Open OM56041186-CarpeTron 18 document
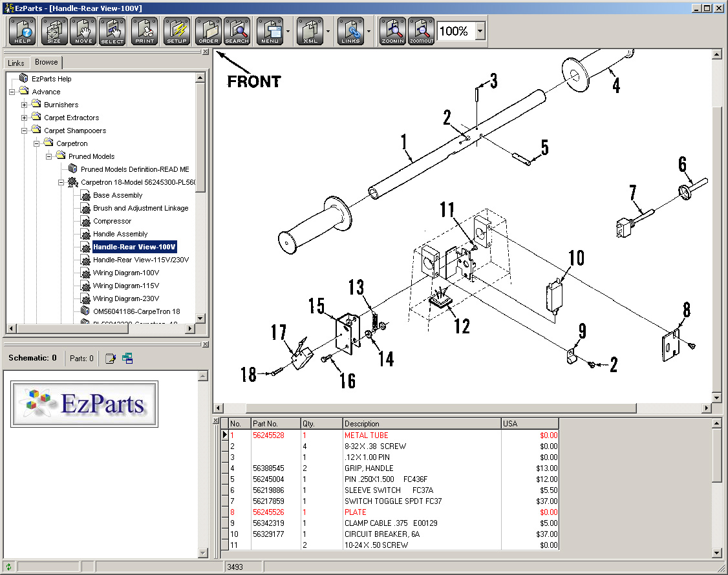The width and height of the screenshot is (728, 575). 136,312
